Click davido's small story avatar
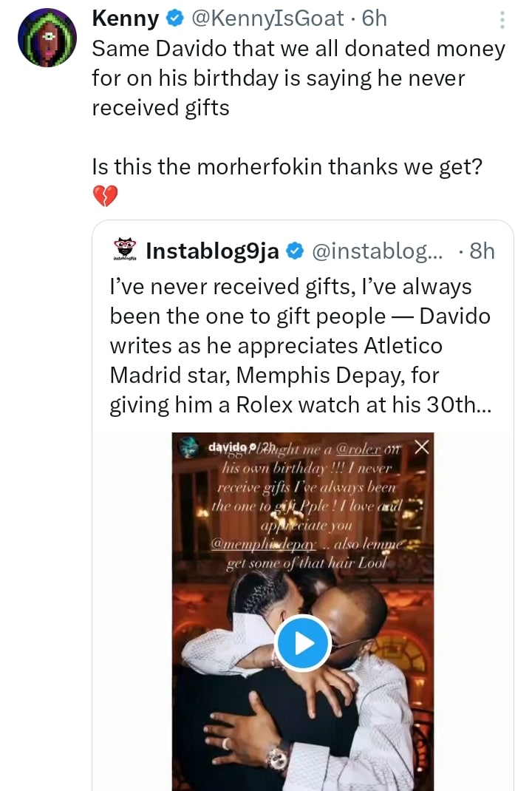 [191, 447]
